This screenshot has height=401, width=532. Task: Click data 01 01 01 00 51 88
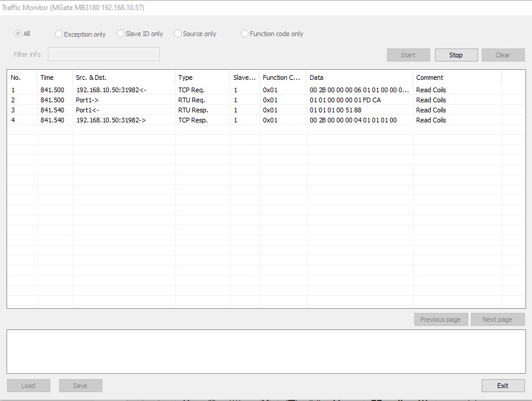(x=336, y=110)
